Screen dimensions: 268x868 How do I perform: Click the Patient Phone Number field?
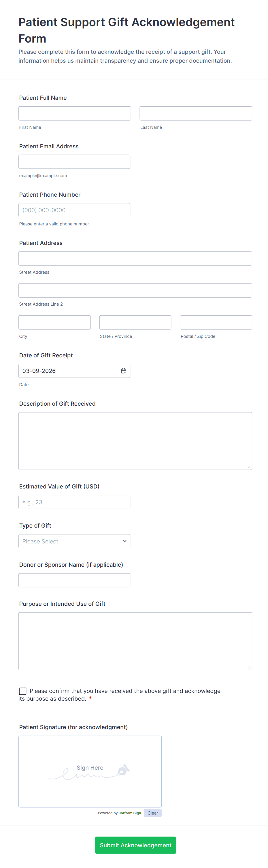pos(74,210)
